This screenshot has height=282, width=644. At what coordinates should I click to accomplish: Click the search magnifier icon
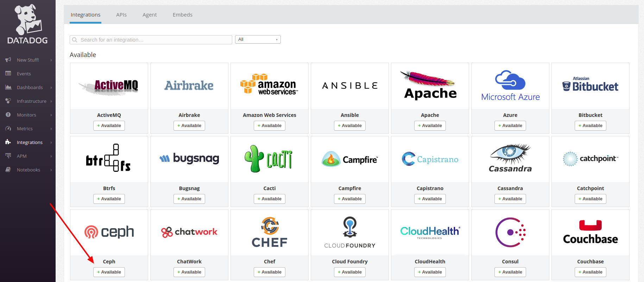tap(75, 40)
